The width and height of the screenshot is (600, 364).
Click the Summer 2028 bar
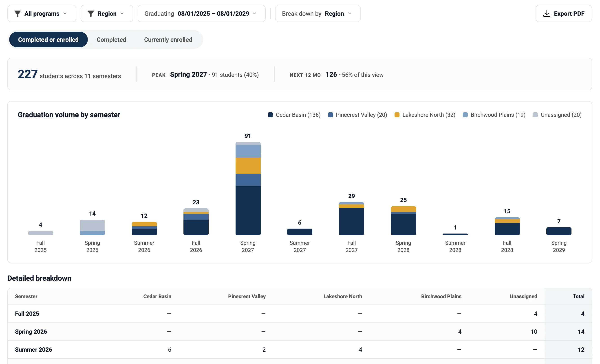[455, 234]
